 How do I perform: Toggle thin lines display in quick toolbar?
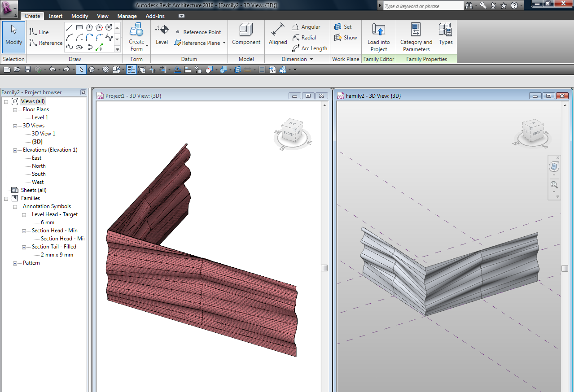coord(131,70)
